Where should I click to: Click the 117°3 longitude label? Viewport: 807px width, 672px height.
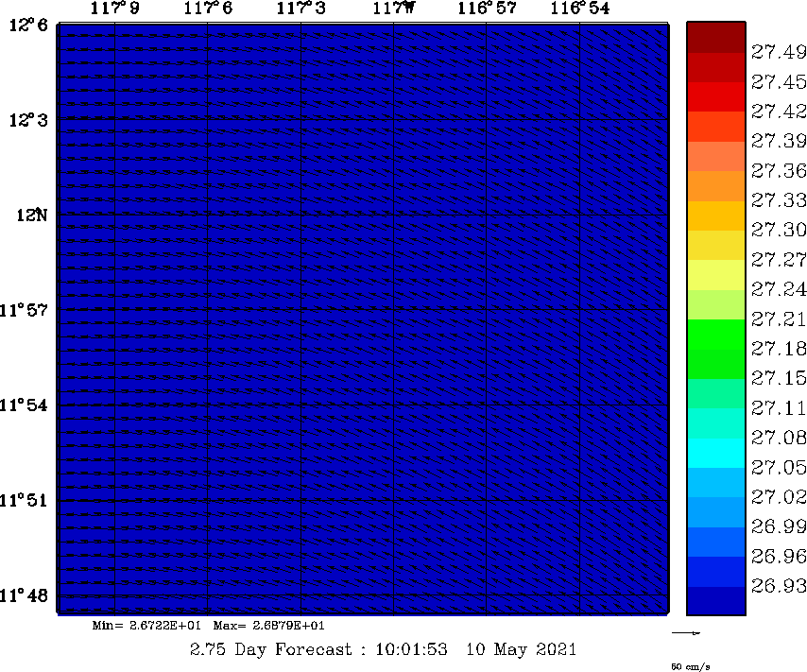[301, 9]
